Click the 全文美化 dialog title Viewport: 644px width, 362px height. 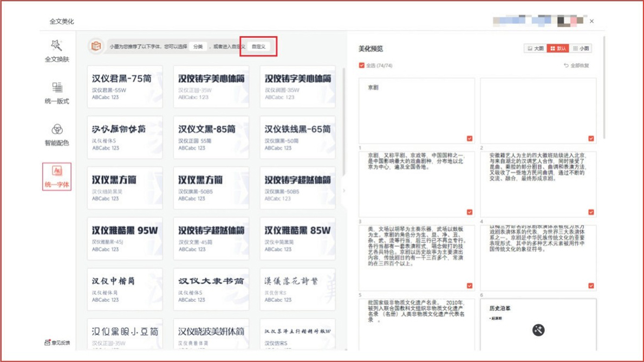coord(62,21)
